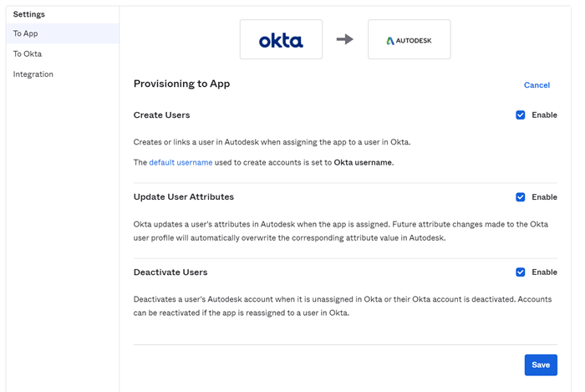Save the provisioning settings
This screenshot has height=392, width=585.
point(541,364)
